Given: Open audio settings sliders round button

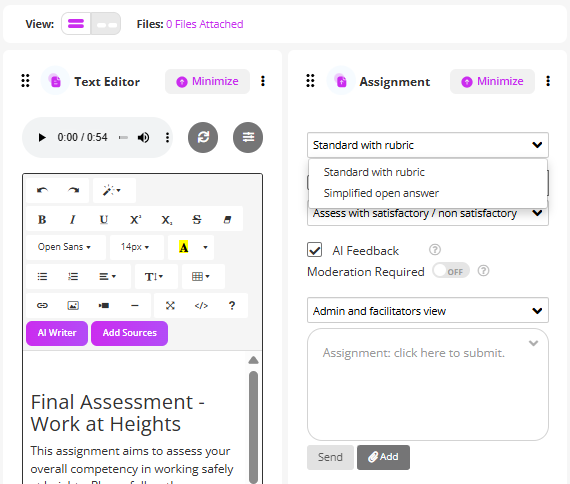Looking at the screenshot, I should 248,137.
